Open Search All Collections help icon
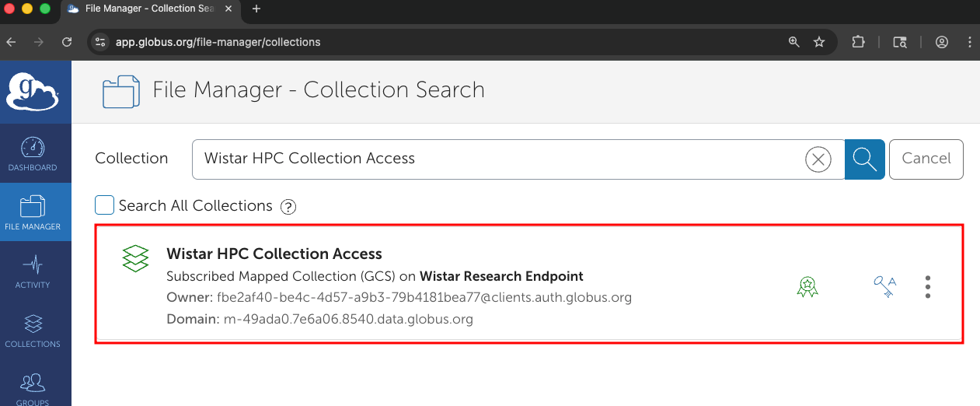 [288, 207]
